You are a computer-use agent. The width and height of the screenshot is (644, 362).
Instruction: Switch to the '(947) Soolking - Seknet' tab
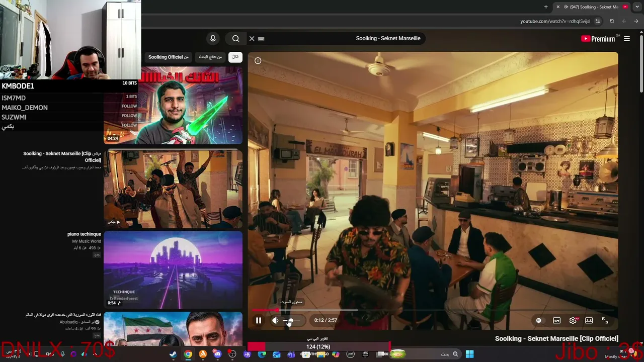[591, 7]
